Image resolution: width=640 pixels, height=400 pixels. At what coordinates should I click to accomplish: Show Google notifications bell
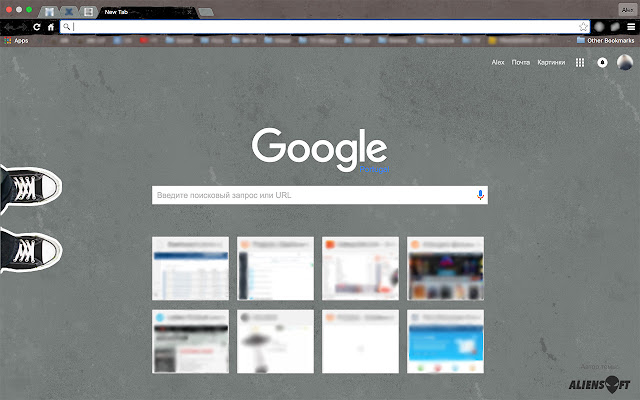pyautogui.click(x=602, y=62)
